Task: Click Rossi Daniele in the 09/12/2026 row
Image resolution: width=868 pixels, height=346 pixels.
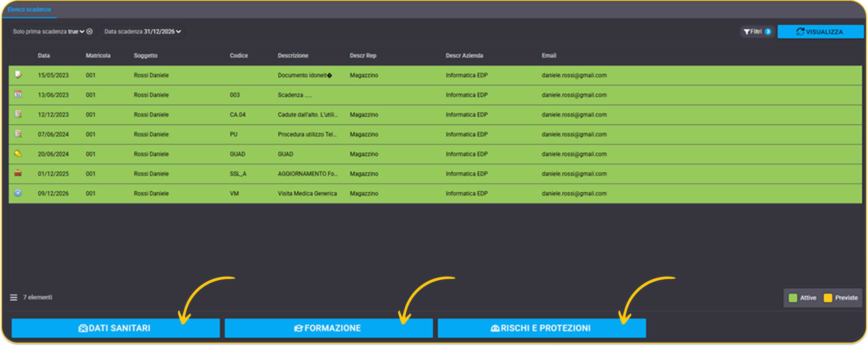Action: pyautogui.click(x=151, y=193)
